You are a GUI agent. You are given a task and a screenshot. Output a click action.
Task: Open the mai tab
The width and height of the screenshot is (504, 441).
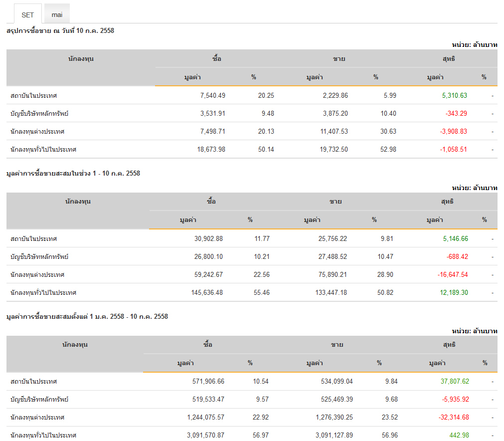57,14
